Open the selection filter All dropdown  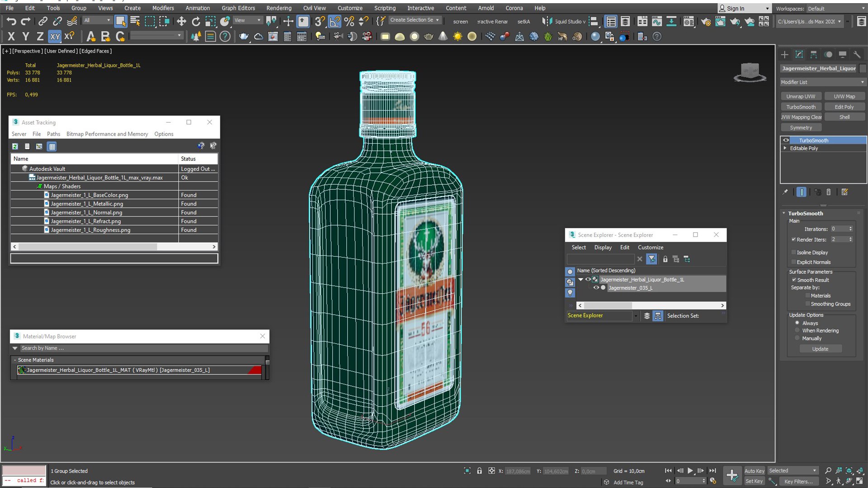tap(97, 20)
